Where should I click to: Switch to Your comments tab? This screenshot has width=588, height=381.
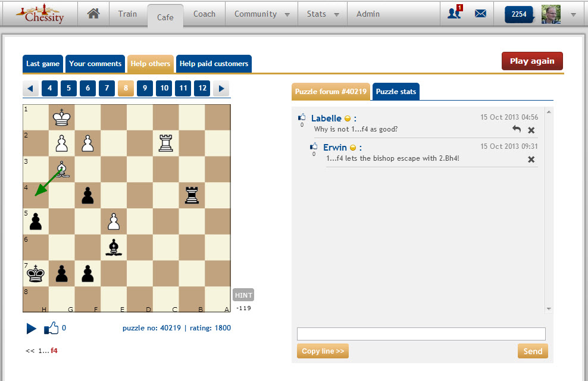tap(95, 64)
